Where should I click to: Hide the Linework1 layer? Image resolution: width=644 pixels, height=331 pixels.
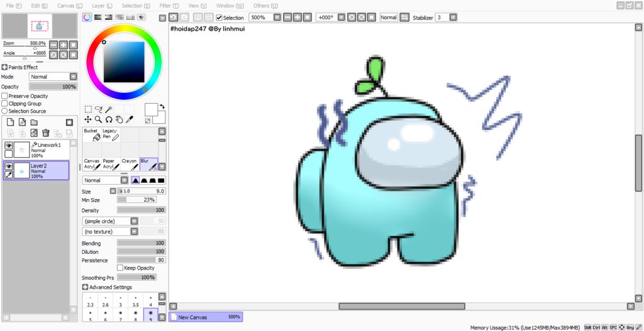click(8, 145)
